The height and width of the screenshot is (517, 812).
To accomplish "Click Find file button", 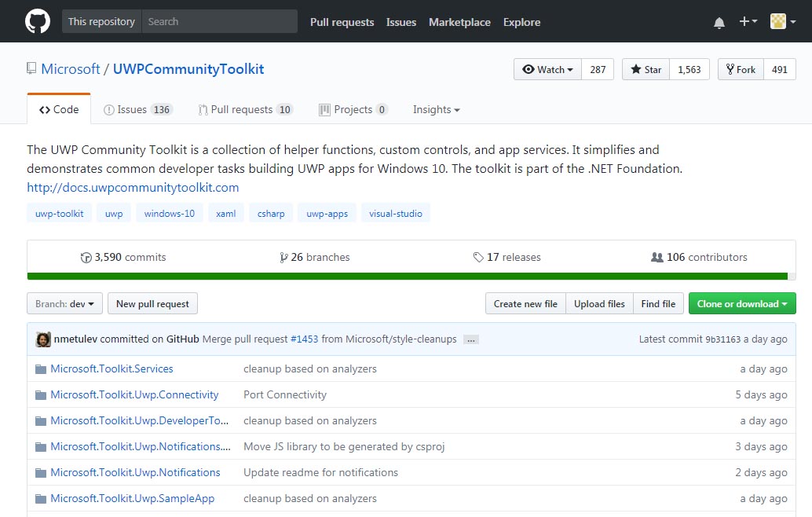I will [x=658, y=303].
